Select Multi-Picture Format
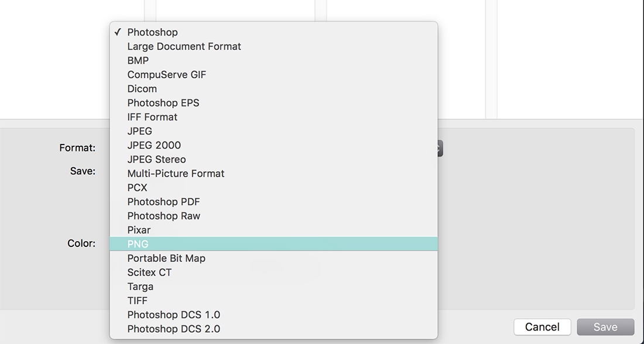This screenshot has width=644, height=344. (273, 174)
